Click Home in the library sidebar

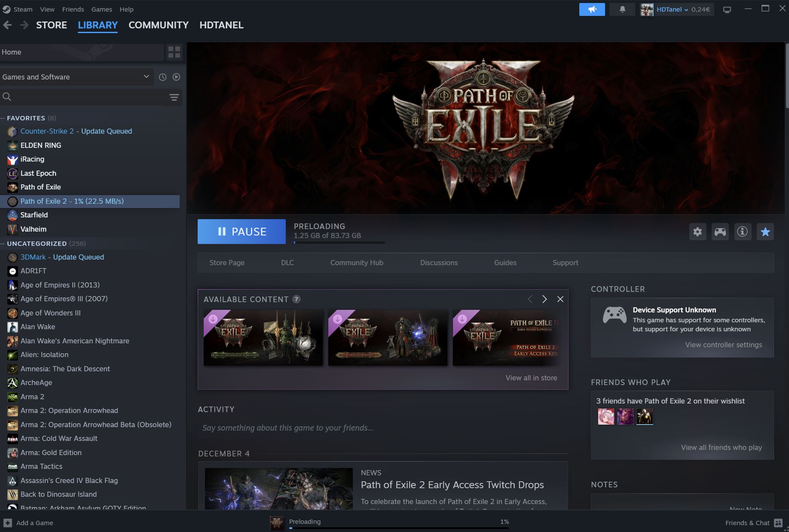(x=82, y=52)
